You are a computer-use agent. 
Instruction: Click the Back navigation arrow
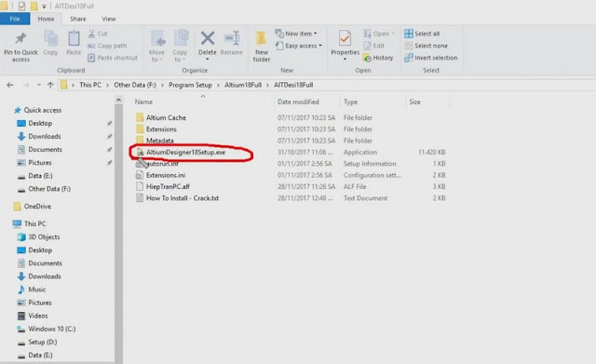[x=10, y=85]
